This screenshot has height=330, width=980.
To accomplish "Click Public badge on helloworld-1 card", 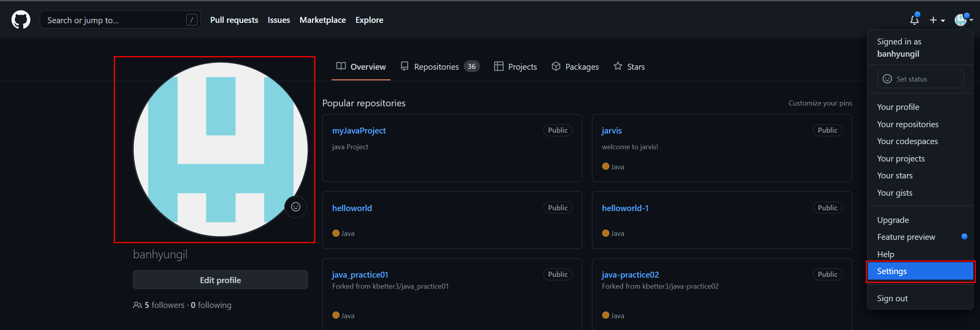I will (827, 208).
